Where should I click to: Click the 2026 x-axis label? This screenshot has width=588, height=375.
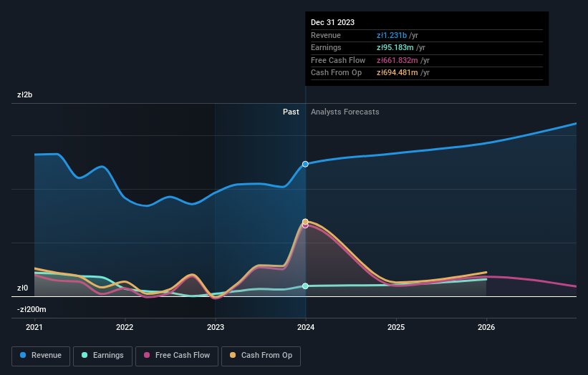coord(486,327)
